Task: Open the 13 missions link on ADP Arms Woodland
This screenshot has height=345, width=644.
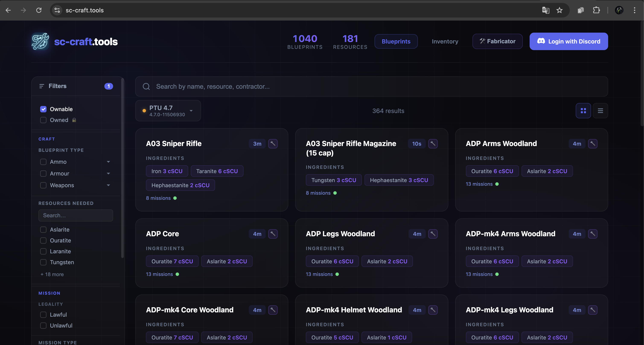Action: coord(479,184)
